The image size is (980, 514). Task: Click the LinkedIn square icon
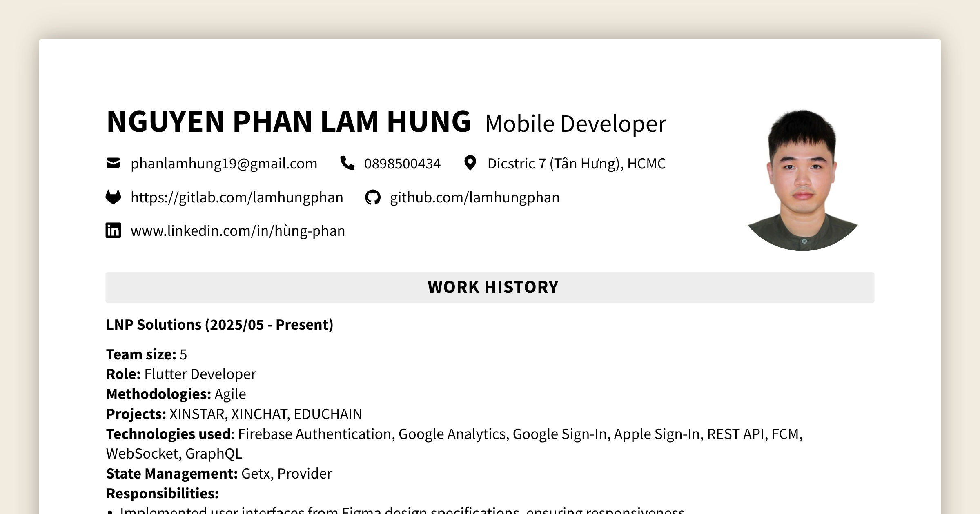pos(113,230)
